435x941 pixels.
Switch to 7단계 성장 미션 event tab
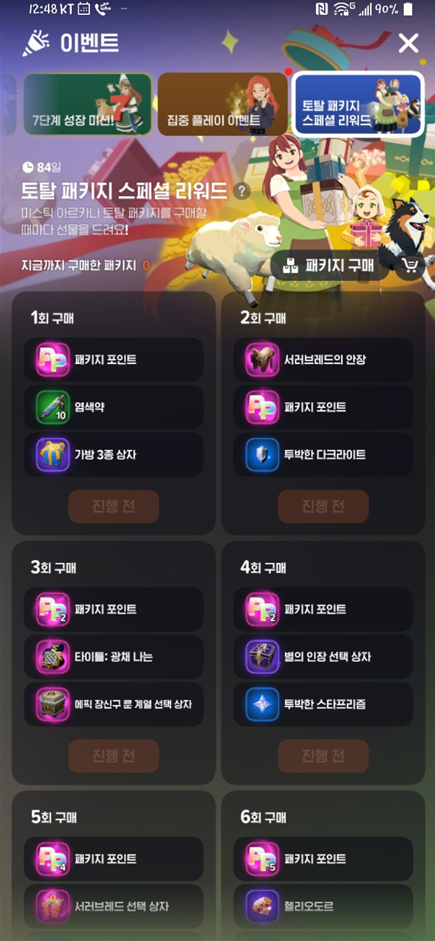tap(87, 104)
